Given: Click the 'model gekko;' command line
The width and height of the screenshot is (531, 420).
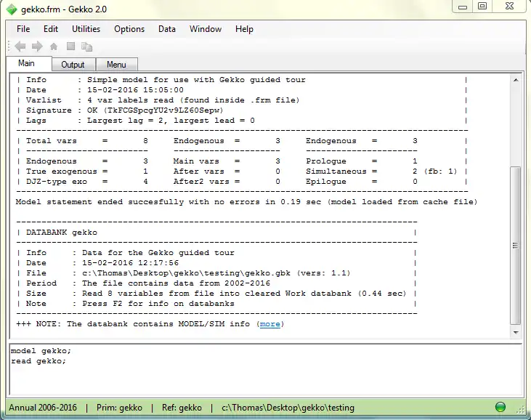Looking at the screenshot, I should pos(41,351).
